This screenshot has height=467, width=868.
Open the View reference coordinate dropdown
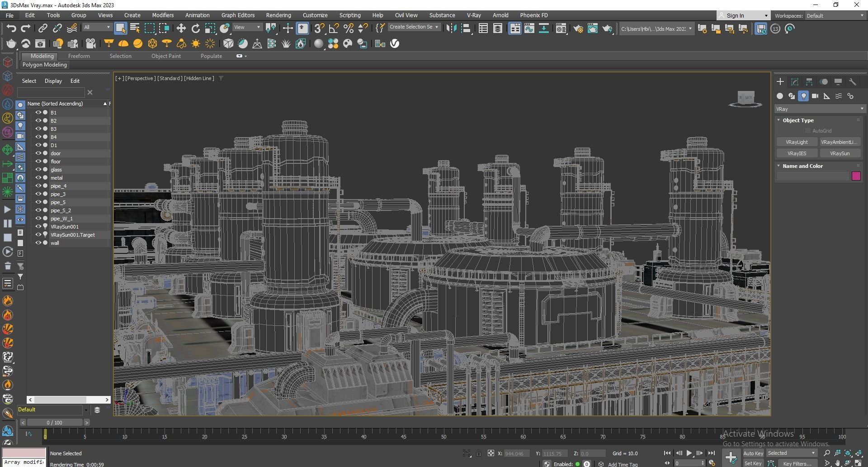(247, 27)
